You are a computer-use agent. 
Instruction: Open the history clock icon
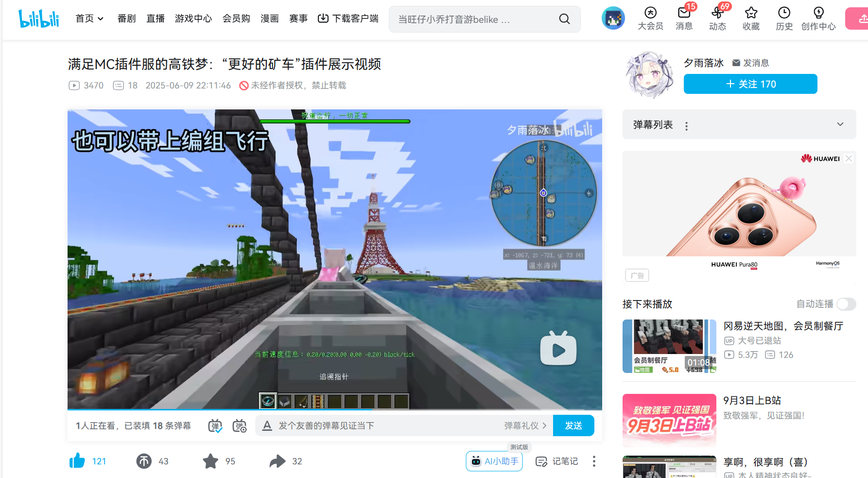pos(784,18)
